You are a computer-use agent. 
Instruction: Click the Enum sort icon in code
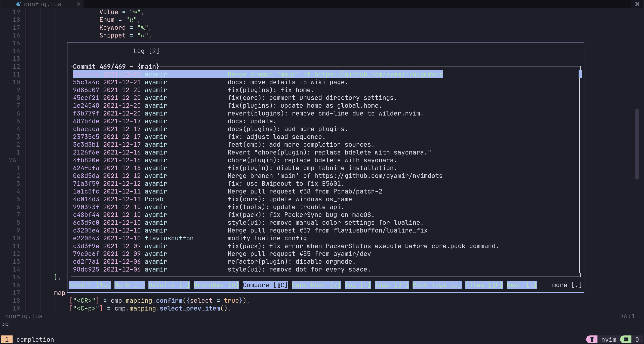coord(131,20)
